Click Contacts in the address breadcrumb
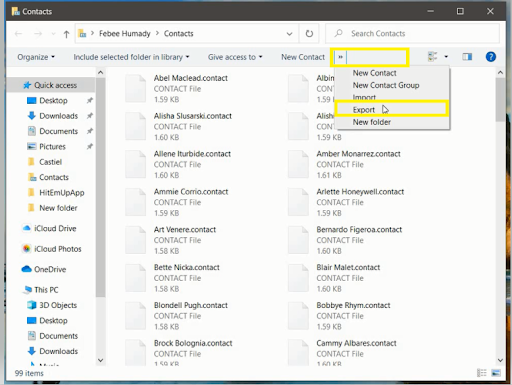 pyautogui.click(x=179, y=34)
